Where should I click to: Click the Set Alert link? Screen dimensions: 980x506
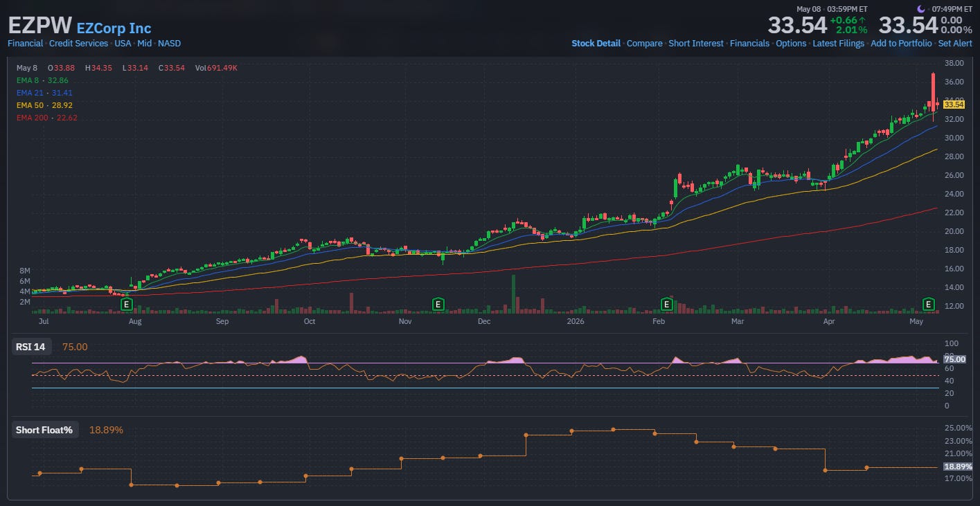[955, 44]
